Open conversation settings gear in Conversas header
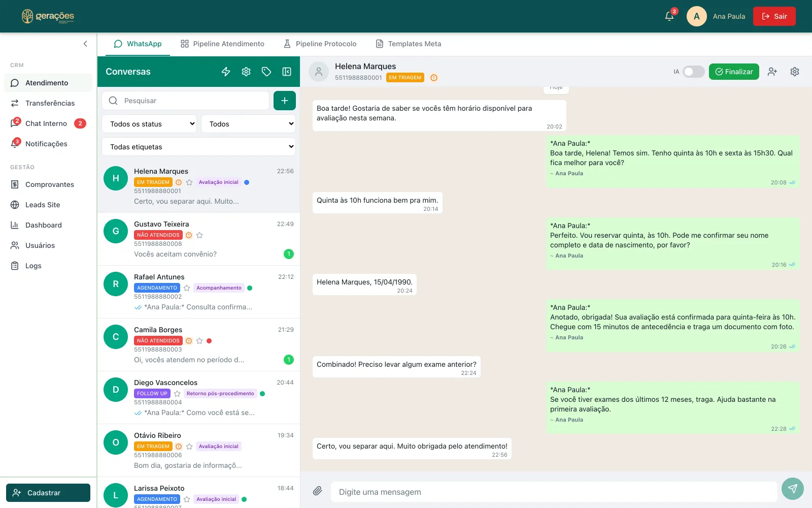 click(246, 72)
